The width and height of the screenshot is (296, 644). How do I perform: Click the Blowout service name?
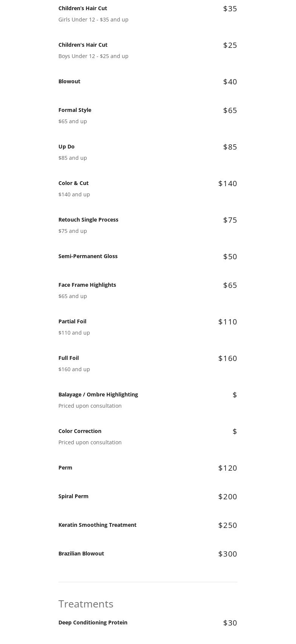coord(69,81)
